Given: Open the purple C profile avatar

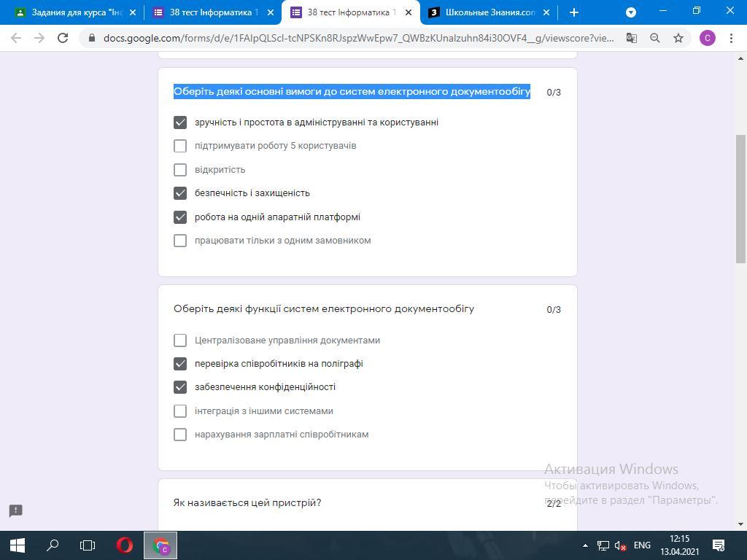Looking at the screenshot, I should point(708,38).
